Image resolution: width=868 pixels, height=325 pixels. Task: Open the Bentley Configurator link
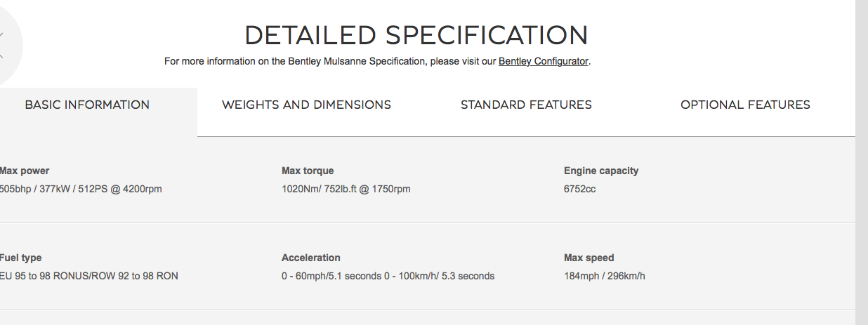(x=543, y=61)
